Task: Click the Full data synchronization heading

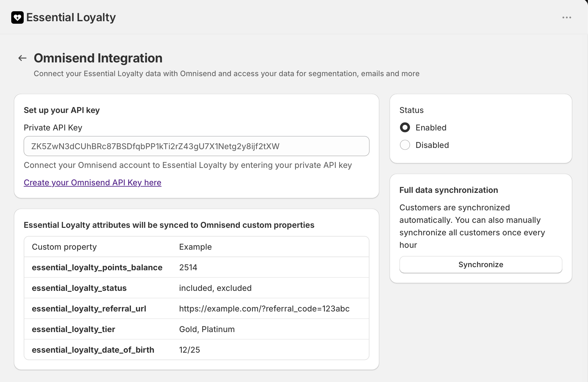Action: 449,190
